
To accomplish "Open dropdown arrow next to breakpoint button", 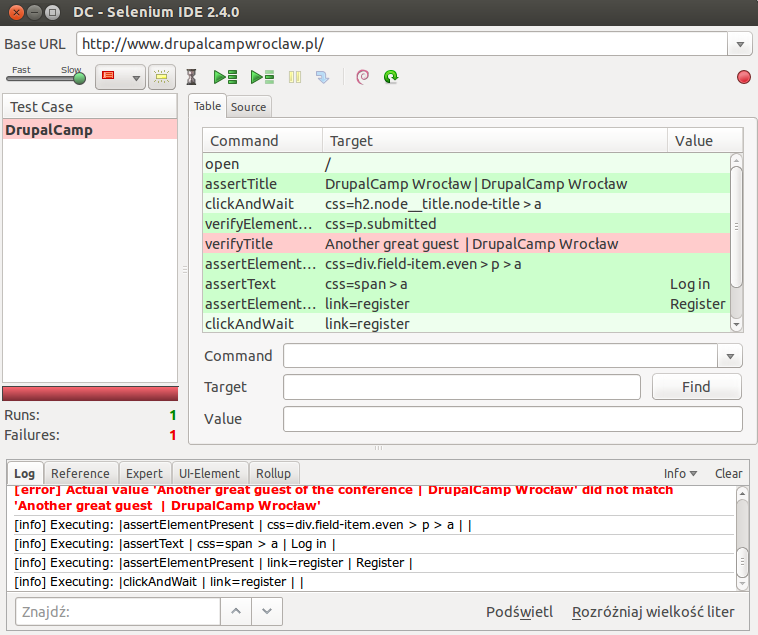I will pos(136,78).
